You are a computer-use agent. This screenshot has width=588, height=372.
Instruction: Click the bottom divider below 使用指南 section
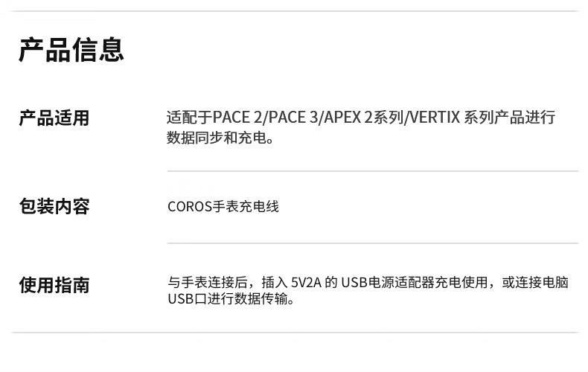click(294, 332)
